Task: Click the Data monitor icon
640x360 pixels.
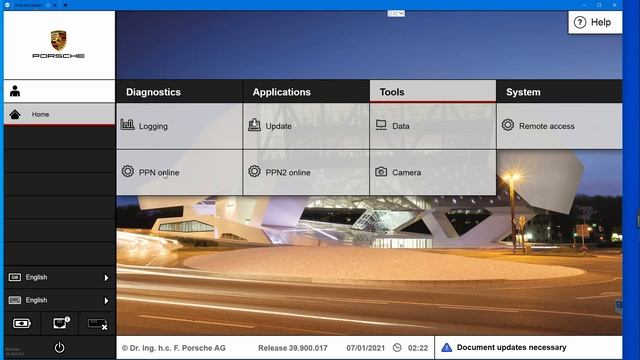Action: click(x=381, y=125)
